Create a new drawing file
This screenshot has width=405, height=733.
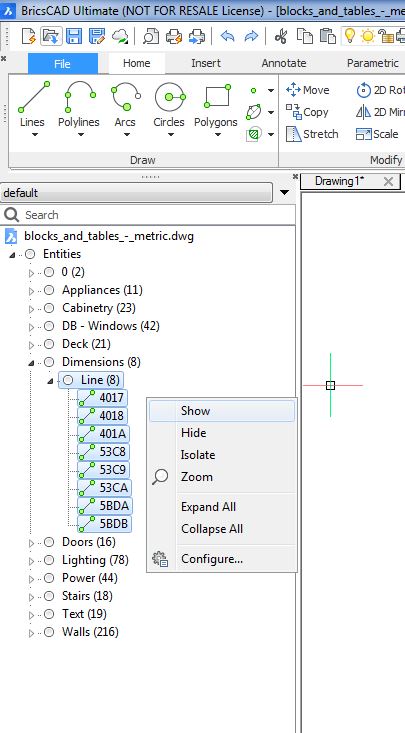tap(29, 36)
